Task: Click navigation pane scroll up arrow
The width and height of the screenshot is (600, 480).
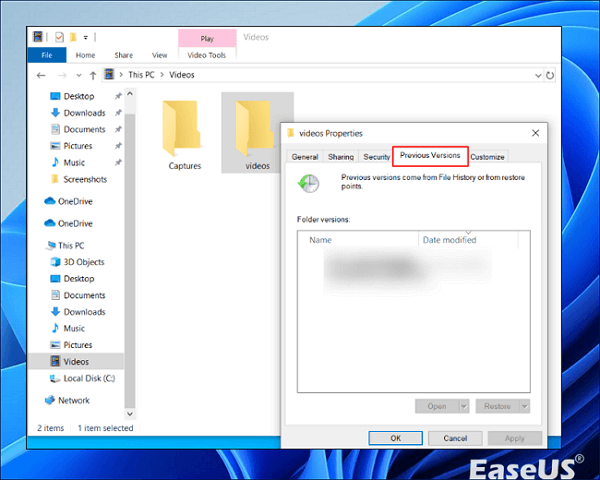Action: click(130, 94)
